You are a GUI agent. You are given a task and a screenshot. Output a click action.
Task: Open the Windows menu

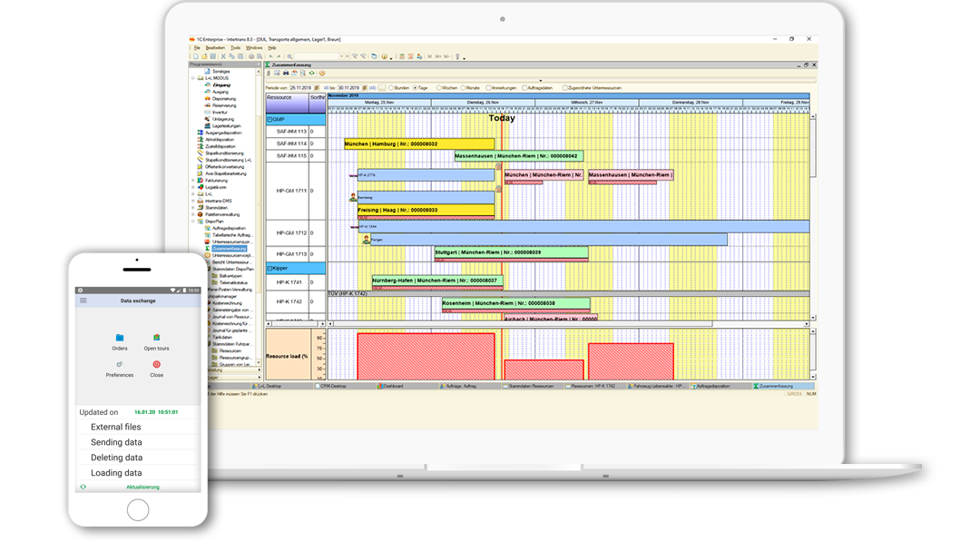[x=254, y=47]
